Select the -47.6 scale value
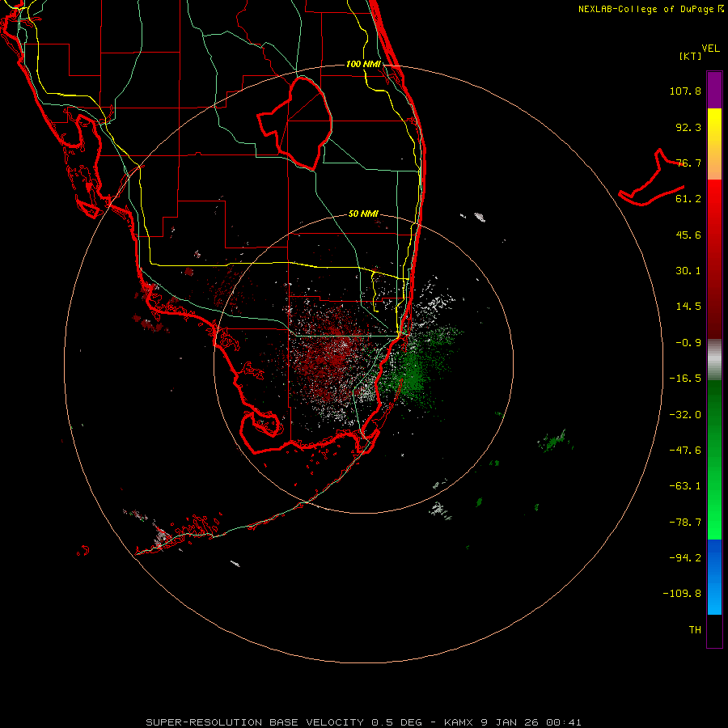728x728 pixels. coord(685,451)
